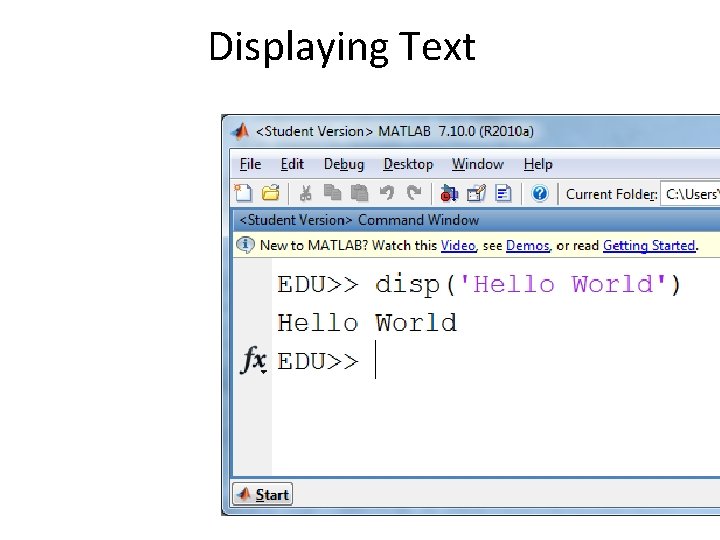
Task: Create a new script with New File icon
Action: coord(243,193)
